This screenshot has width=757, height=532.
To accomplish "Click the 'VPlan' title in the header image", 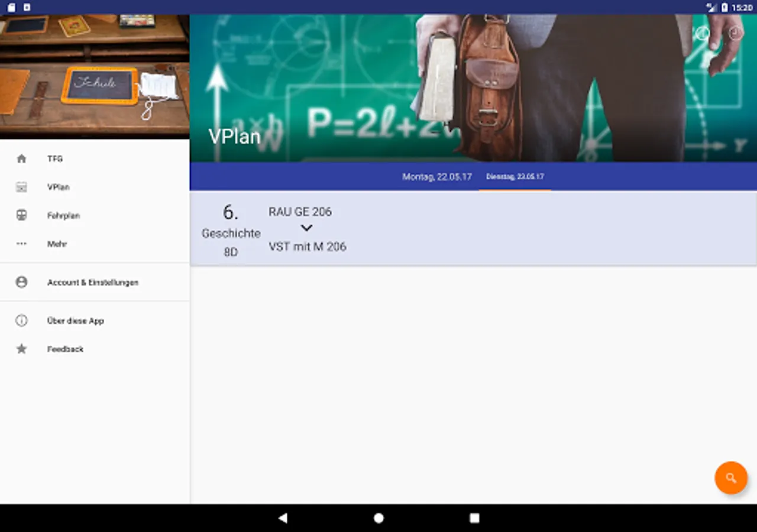I will click(x=235, y=137).
